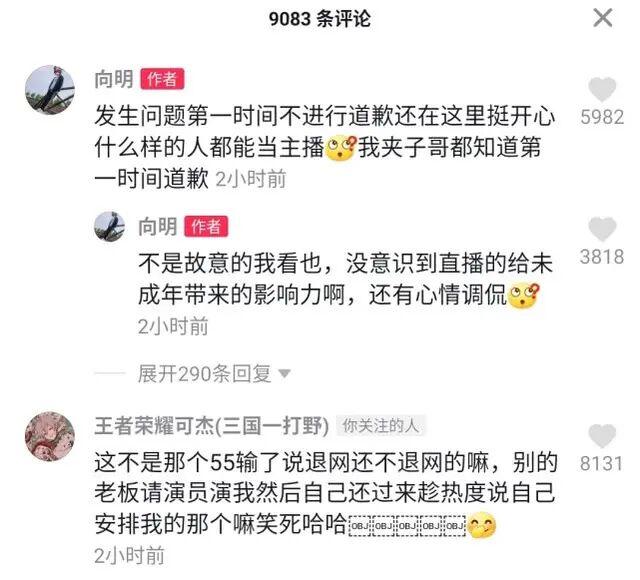Viewport: 640px width, 580px height.
Task: Open 王者荣耀可杰's profile avatar
Action: coord(50,436)
